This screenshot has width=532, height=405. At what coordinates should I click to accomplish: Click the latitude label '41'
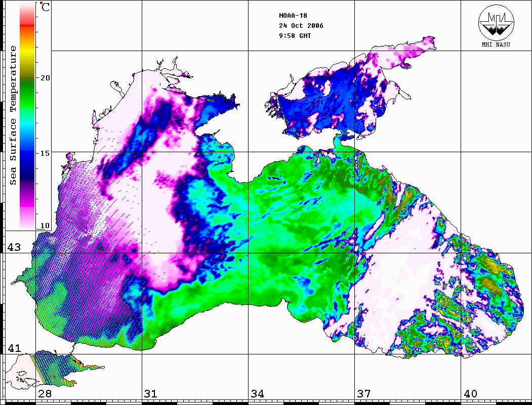point(14,348)
